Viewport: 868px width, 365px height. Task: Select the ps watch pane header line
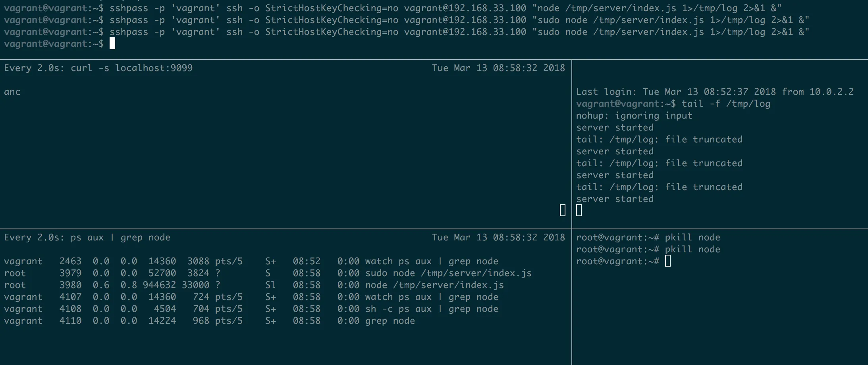pyautogui.click(x=87, y=238)
